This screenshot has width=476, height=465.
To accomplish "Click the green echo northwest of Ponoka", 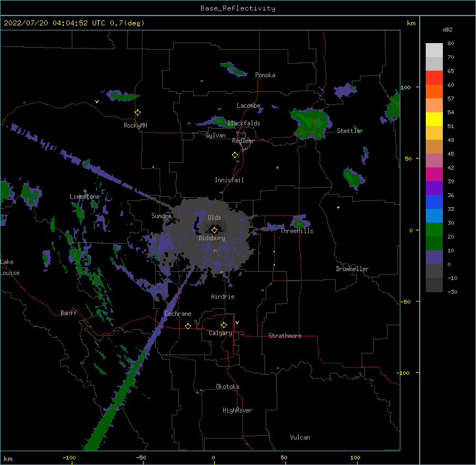I will [234, 70].
